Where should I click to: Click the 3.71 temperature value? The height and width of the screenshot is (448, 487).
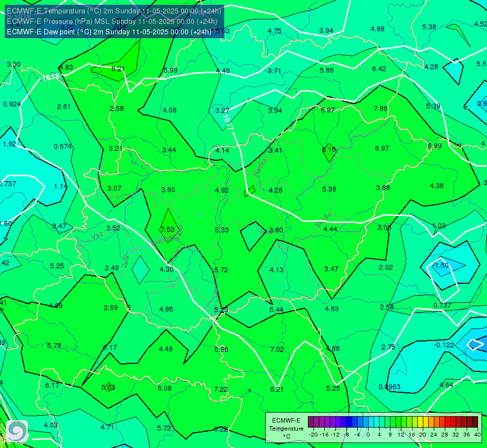(274, 71)
